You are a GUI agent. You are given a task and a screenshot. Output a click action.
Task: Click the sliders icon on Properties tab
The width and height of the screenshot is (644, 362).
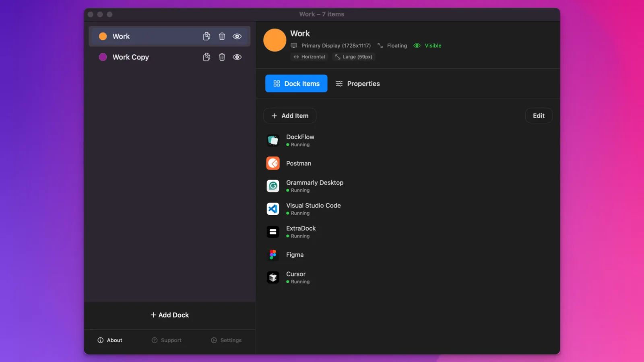[339, 83]
